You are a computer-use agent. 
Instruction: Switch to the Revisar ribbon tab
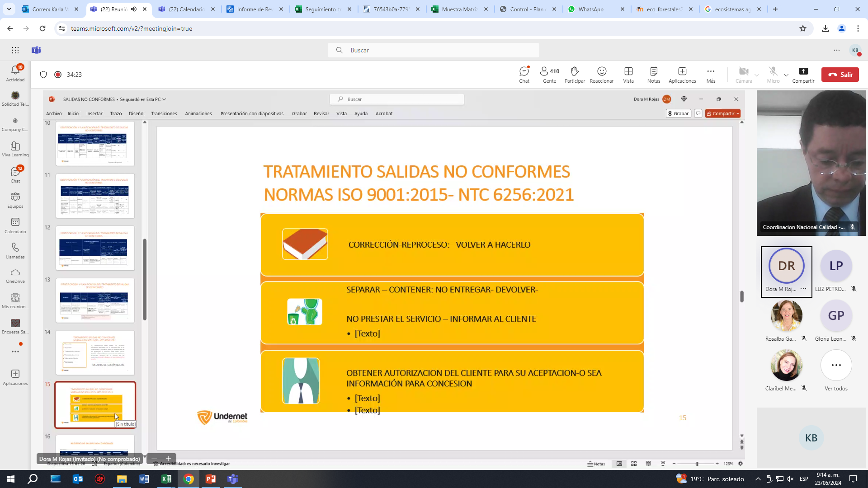321,113
